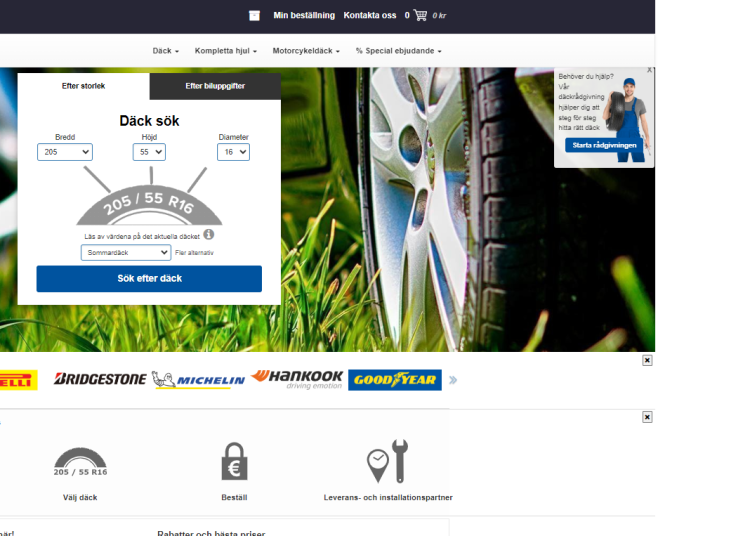Click the location pin and wrench icon
The image size is (750, 536).
pos(387,461)
